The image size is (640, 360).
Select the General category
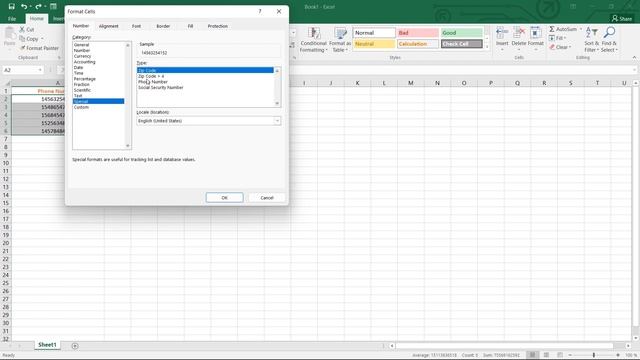(x=82, y=45)
